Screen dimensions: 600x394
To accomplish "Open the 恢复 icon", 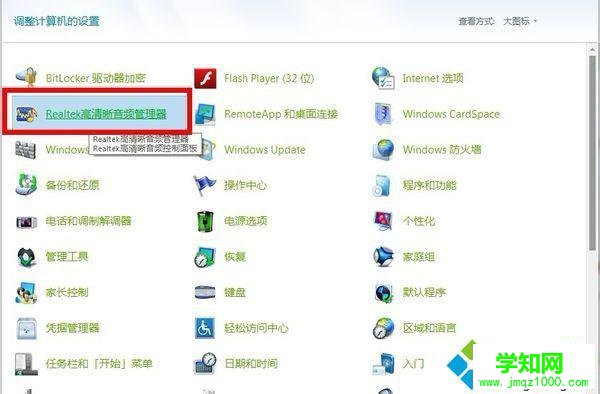I will coord(205,257).
